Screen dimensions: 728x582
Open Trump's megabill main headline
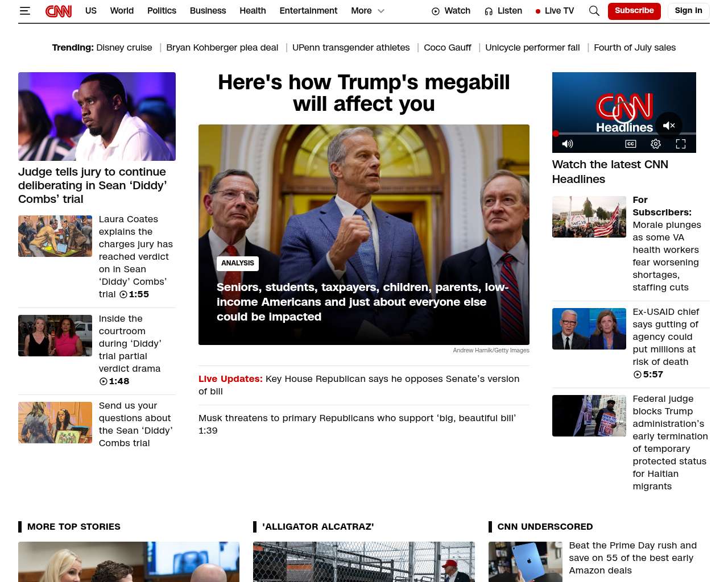pos(364,93)
